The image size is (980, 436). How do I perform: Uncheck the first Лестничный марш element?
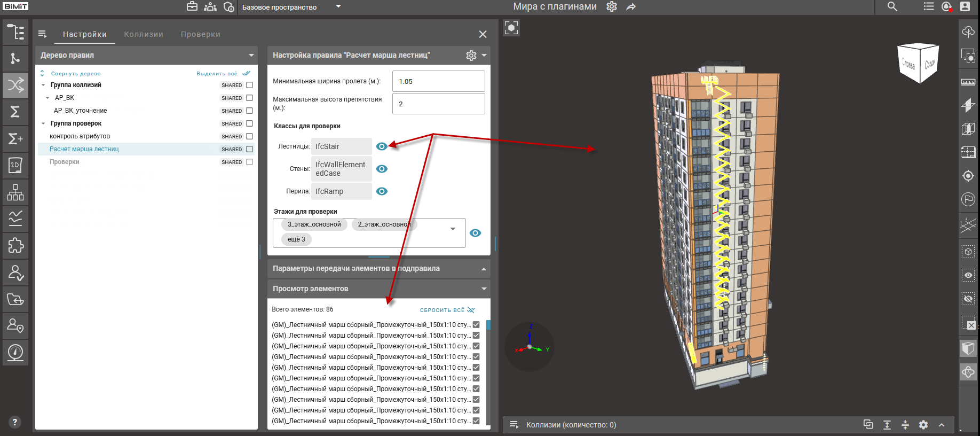(476, 325)
